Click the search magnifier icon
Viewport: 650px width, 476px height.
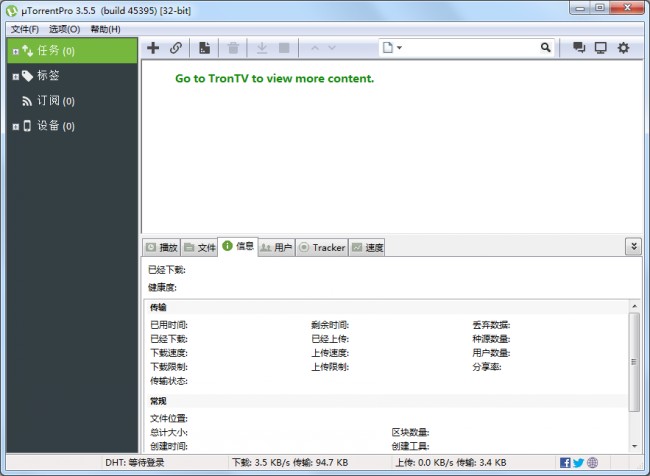(x=546, y=48)
